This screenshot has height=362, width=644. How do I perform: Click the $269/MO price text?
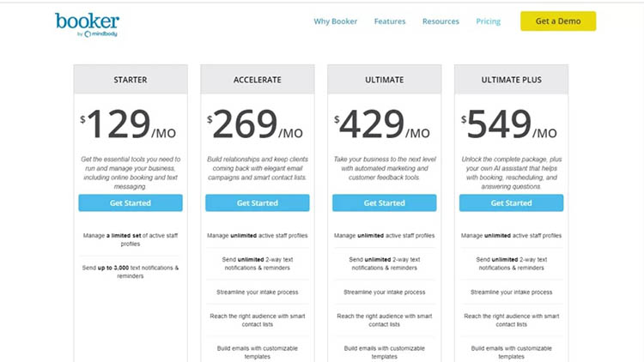[x=255, y=124]
